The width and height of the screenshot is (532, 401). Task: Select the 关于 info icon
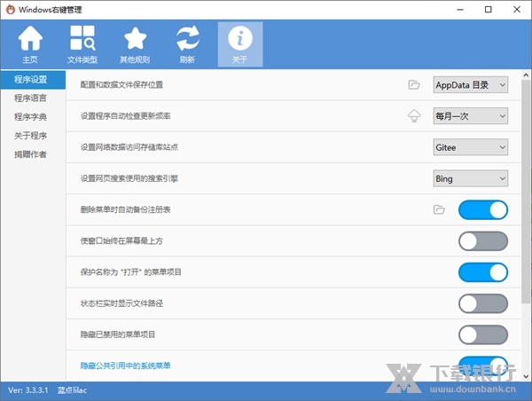(240, 44)
